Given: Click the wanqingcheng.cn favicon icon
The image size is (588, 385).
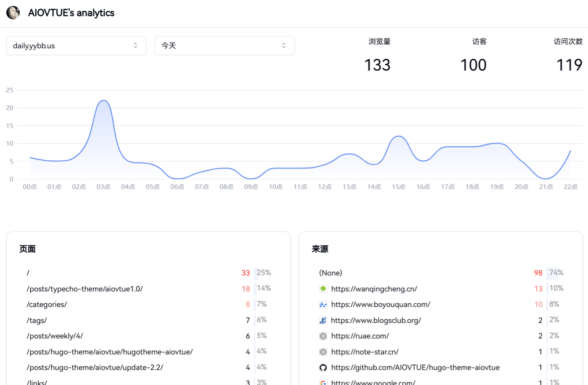Looking at the screenshot, I should pos(323,289).
